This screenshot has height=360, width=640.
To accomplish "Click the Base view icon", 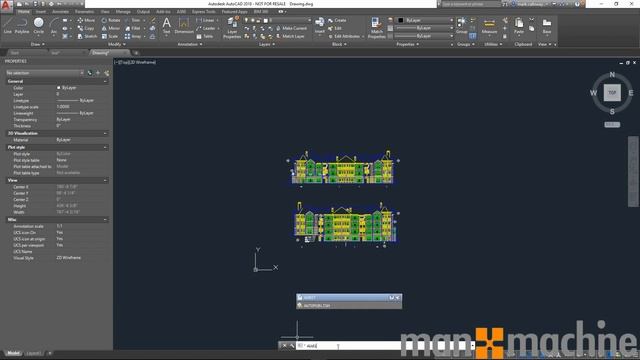I will pos(547,25).
